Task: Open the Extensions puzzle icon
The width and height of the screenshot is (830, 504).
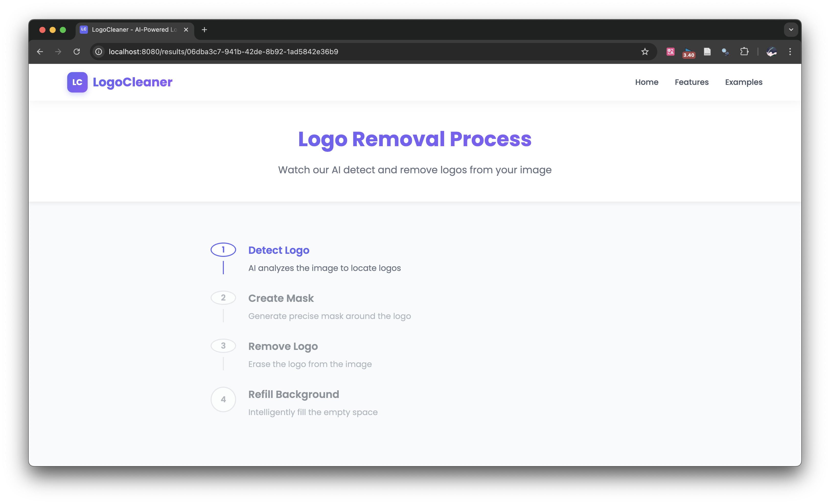Action: point(744,52)
